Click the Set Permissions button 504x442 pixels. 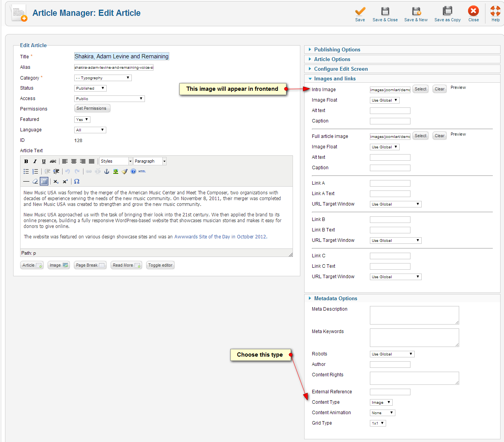click(x=92, y=109)
